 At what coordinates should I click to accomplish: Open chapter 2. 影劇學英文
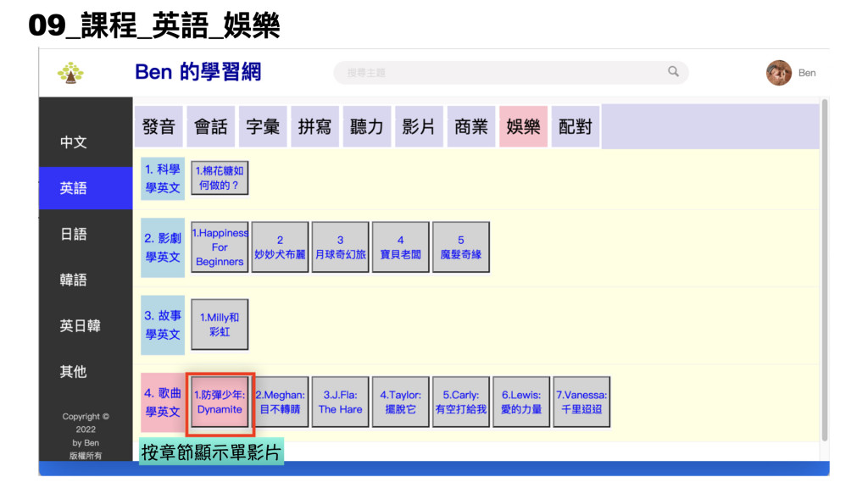tap(163, 247)
